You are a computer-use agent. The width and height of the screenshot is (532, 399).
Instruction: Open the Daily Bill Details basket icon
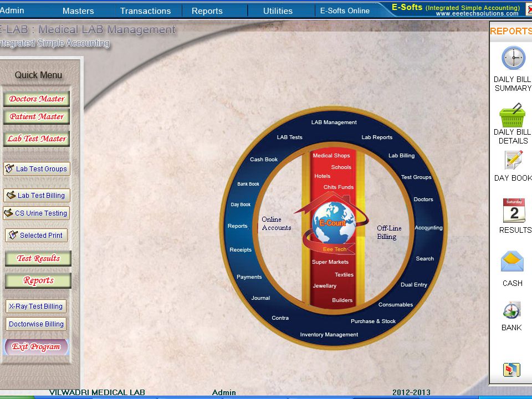click(x=512, y=115)
